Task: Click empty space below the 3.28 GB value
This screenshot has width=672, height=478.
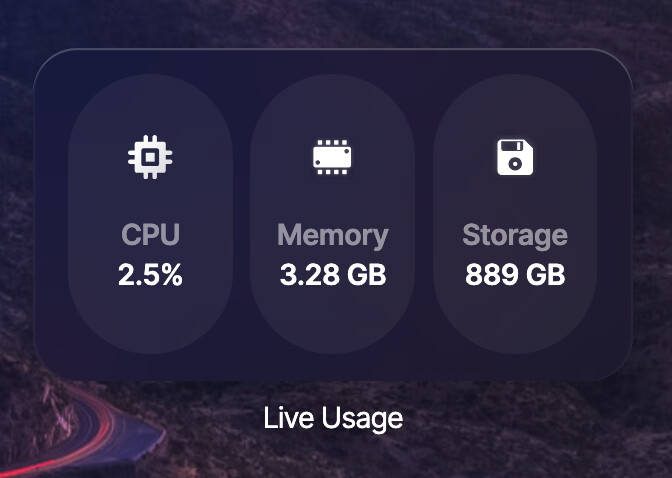Action: point(333,320)
